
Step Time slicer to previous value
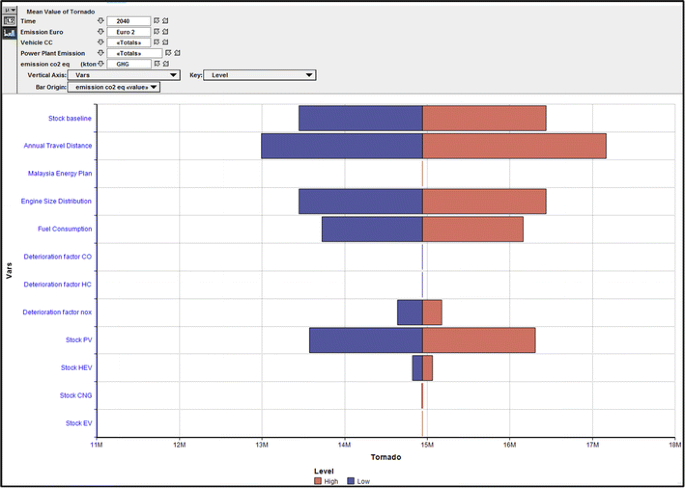156,21
